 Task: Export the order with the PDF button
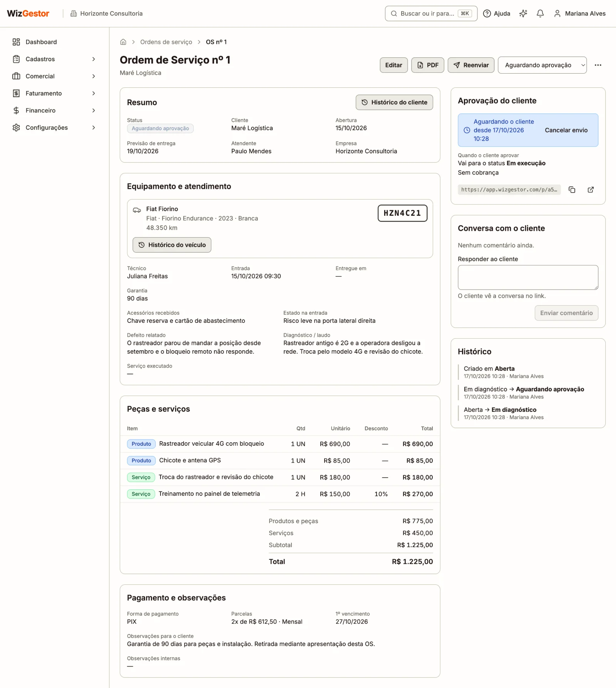pyautogui.click(x=428, y=65)
